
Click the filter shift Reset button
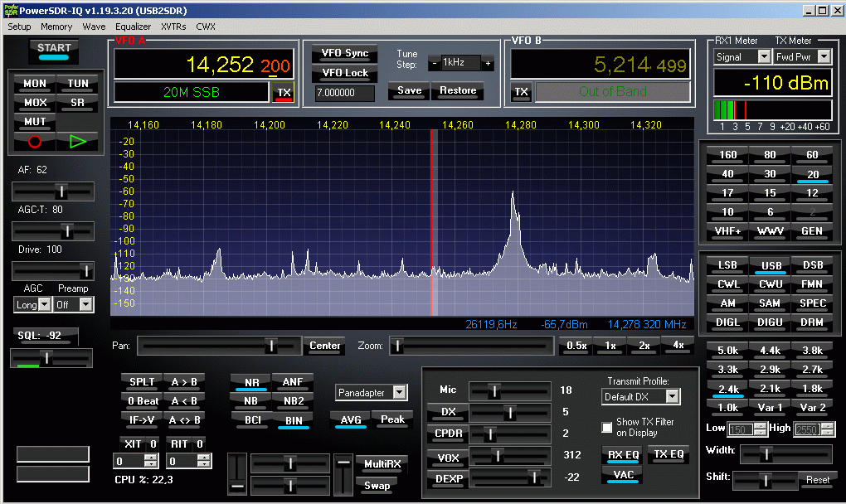point(818,480)
